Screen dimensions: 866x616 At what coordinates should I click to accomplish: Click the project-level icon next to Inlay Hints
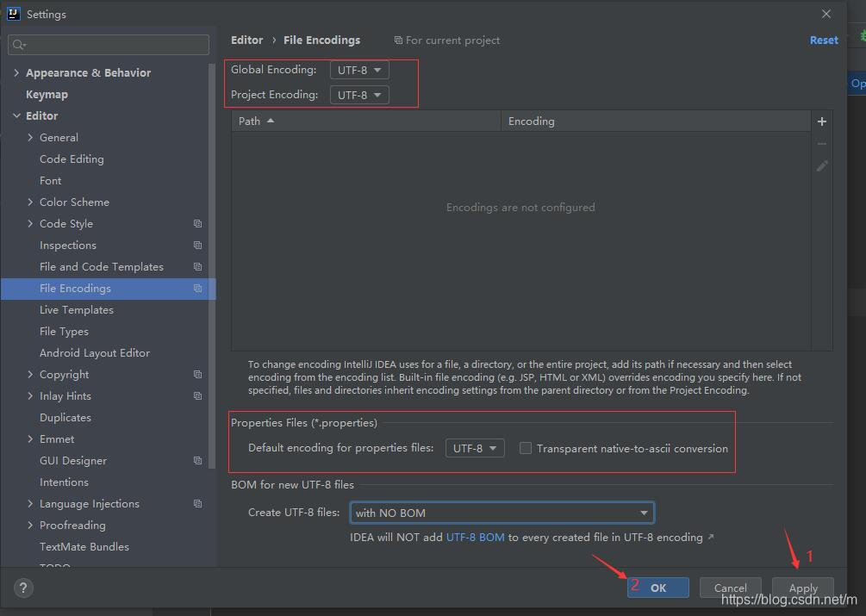(197, 395)
